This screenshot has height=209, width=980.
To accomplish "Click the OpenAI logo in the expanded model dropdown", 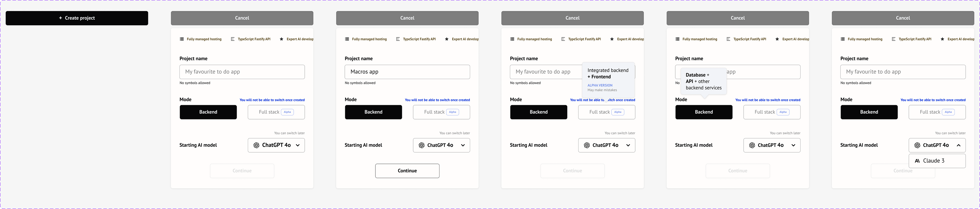I will [917, 145].
